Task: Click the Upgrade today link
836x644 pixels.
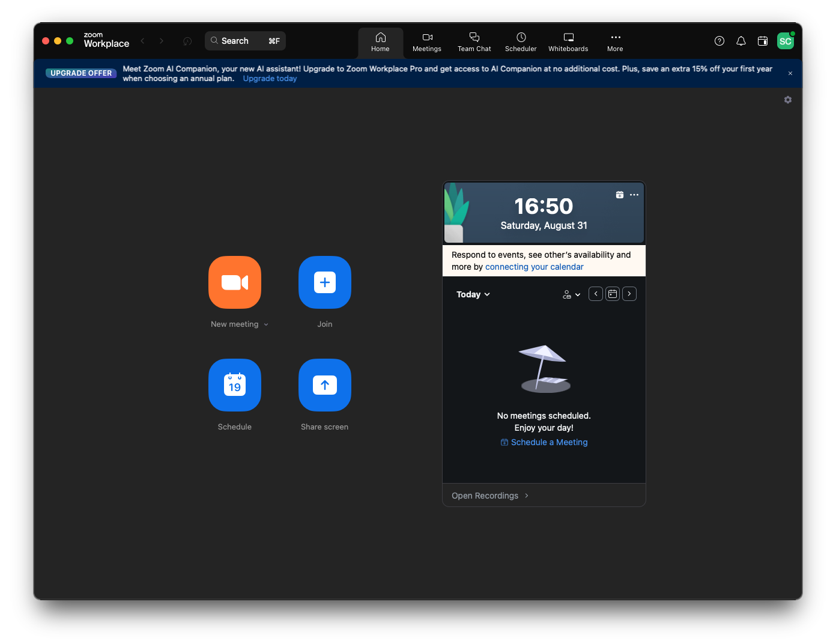Action: (x=270, y=79)
